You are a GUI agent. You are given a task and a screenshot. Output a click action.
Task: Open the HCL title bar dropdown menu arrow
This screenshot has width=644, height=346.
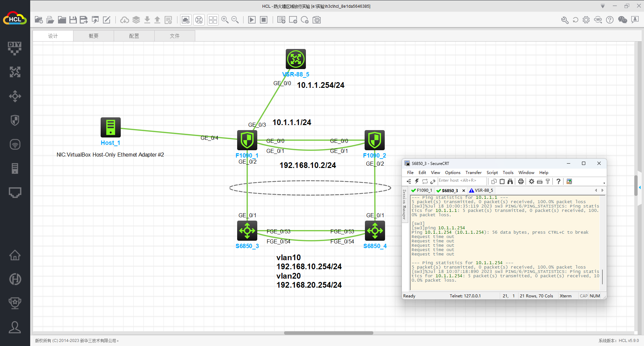pos(602,6)
